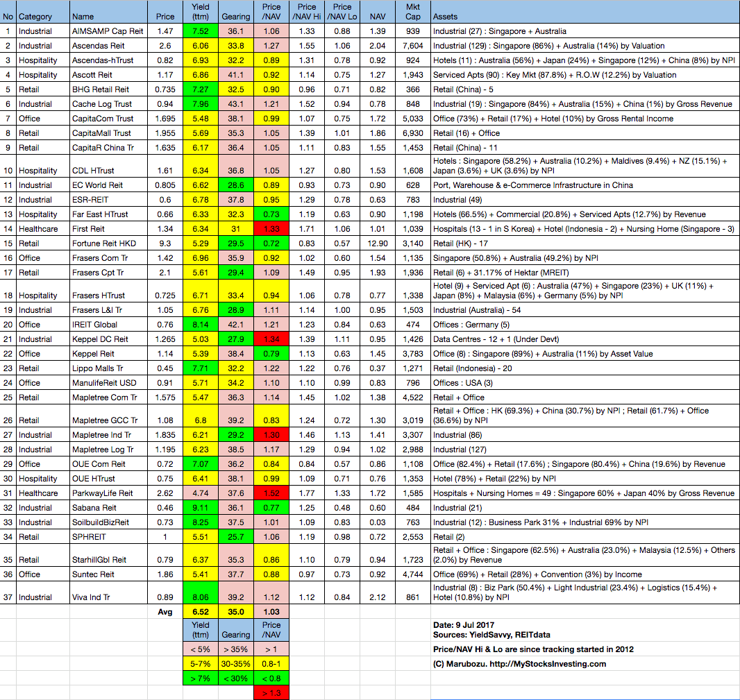Select the 6.52 average yield cell
This screenshot has height=700, width=740.
[x=201, y=612]
